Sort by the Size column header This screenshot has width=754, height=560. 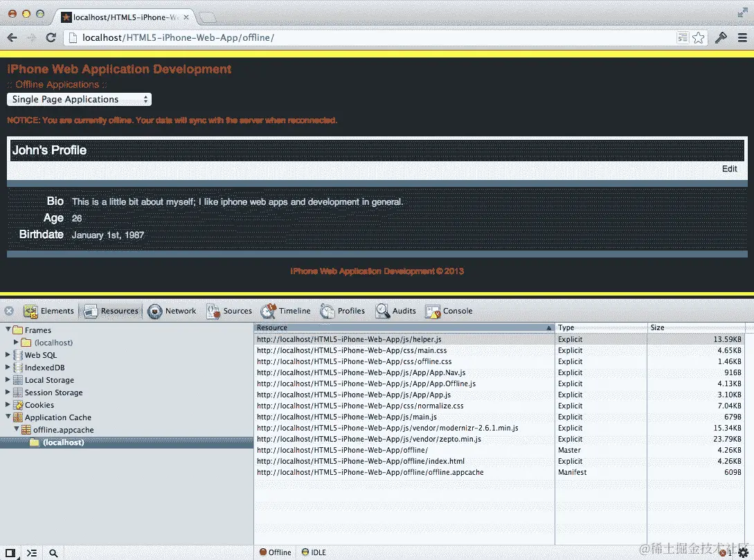point(696,327)
